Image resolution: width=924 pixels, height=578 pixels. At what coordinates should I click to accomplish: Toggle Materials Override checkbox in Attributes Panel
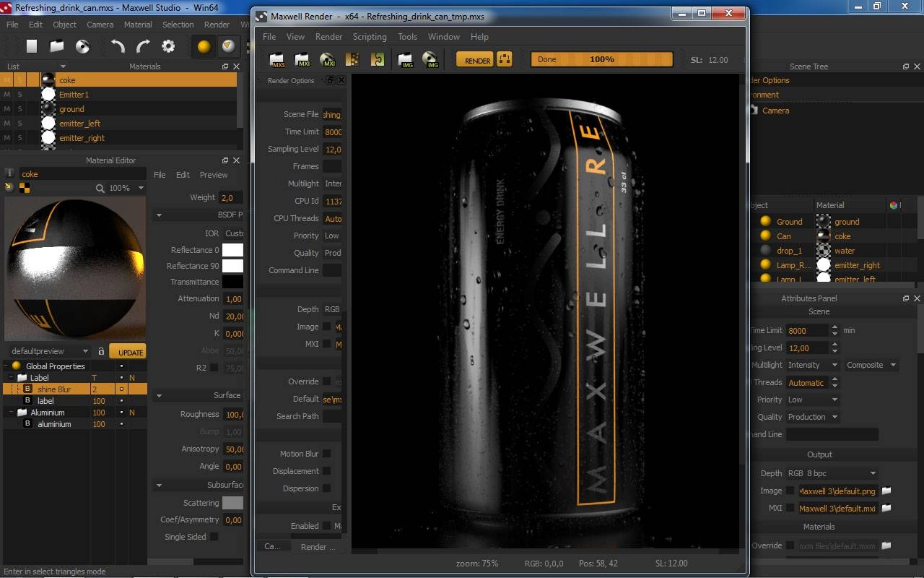tap(790, 545)
